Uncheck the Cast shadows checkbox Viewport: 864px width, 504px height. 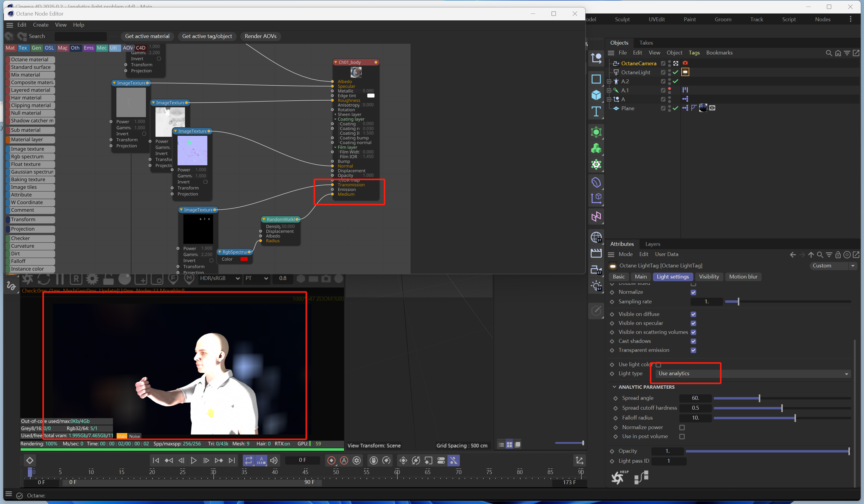tap(693, 341)
